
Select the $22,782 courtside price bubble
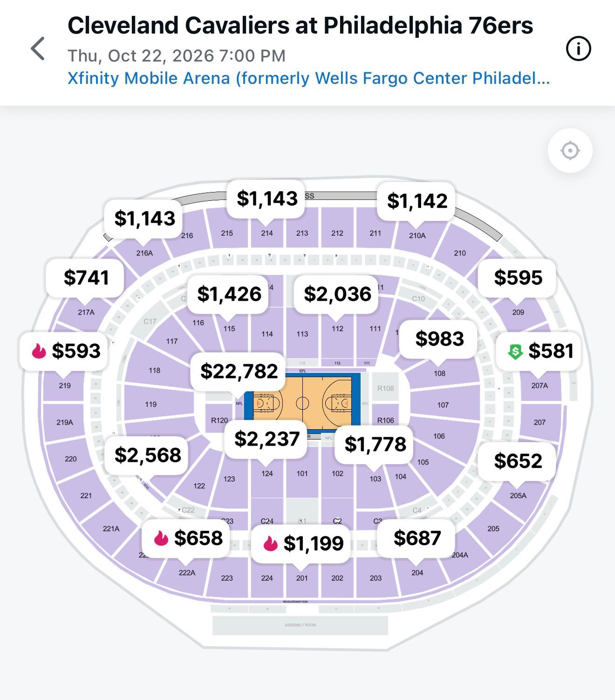click(239, 371)
